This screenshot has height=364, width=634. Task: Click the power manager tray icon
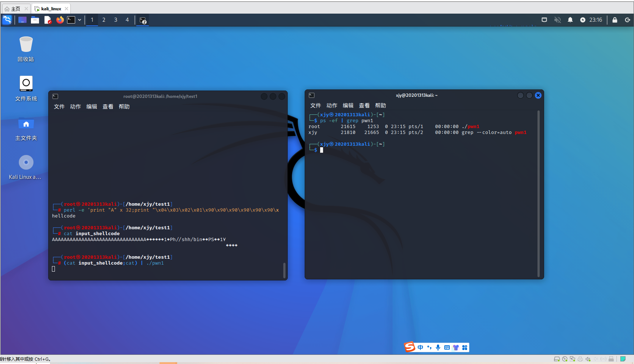(583, 20)
